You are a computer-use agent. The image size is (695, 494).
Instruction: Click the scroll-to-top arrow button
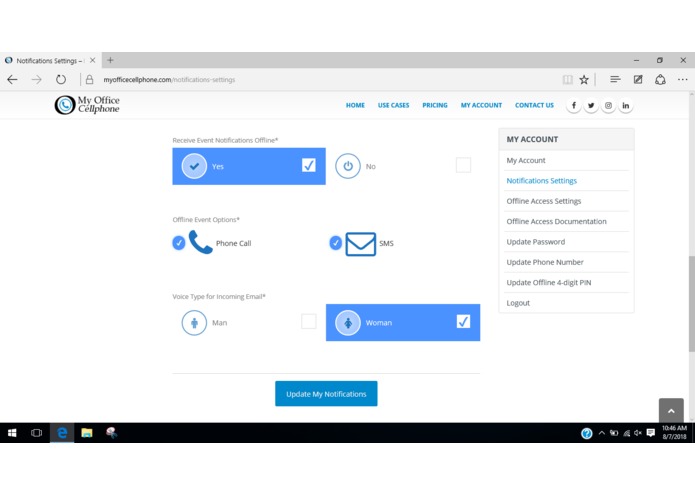click(671, 411)
